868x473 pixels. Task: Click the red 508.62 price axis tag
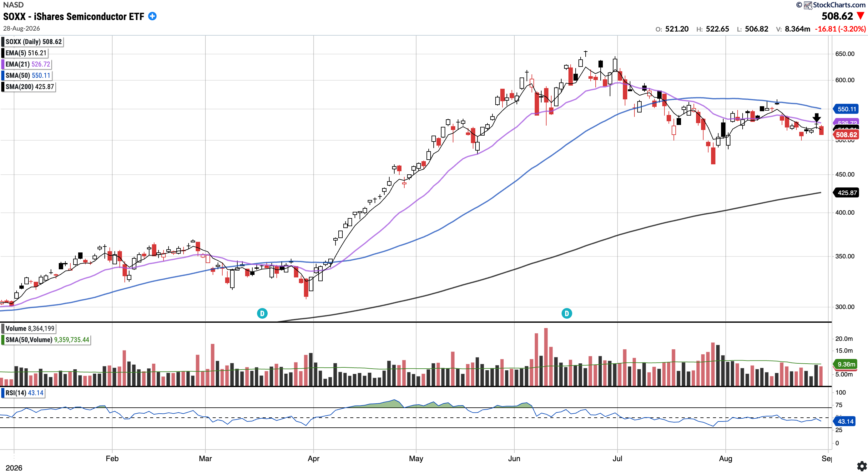(846, 135)
